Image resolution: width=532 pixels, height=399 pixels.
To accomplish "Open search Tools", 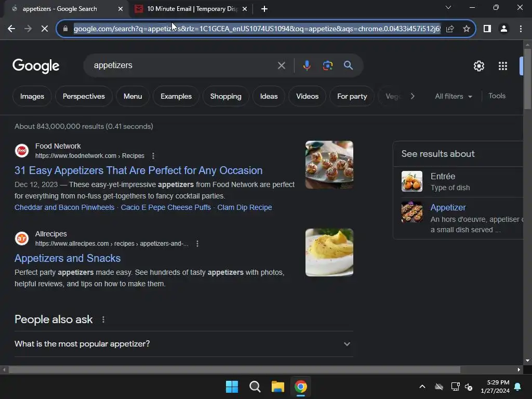I will tap(497, 96).
